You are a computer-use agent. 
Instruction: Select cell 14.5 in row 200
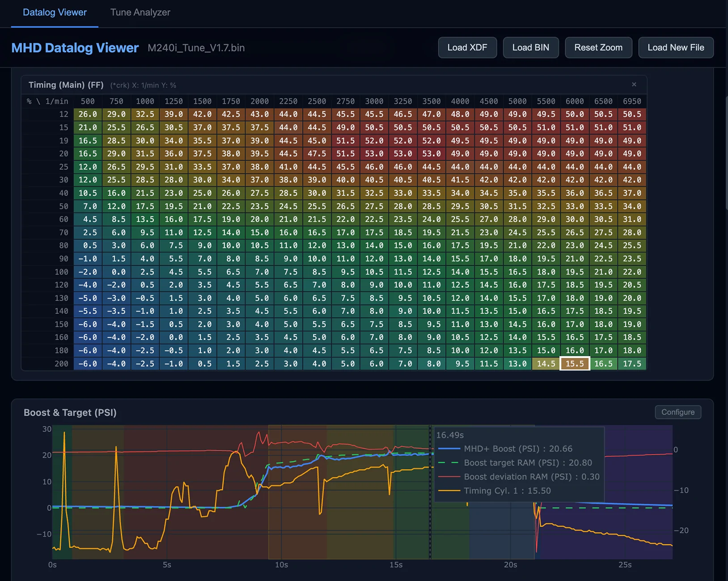pyautogui.click(x=546, y=363)
